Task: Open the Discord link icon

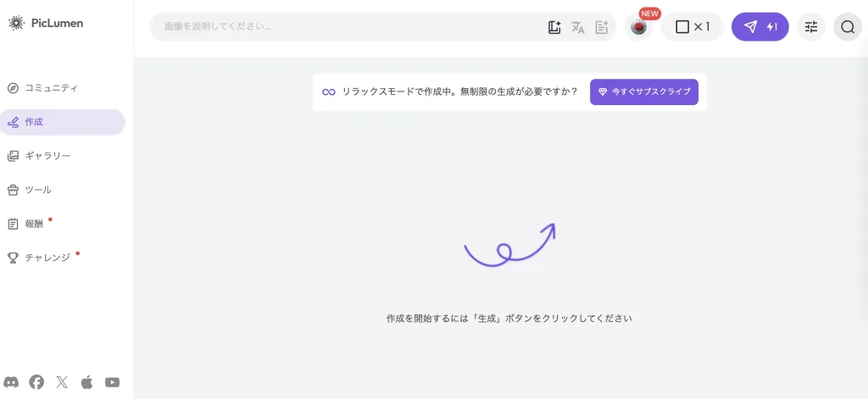Action: [11, 382]
